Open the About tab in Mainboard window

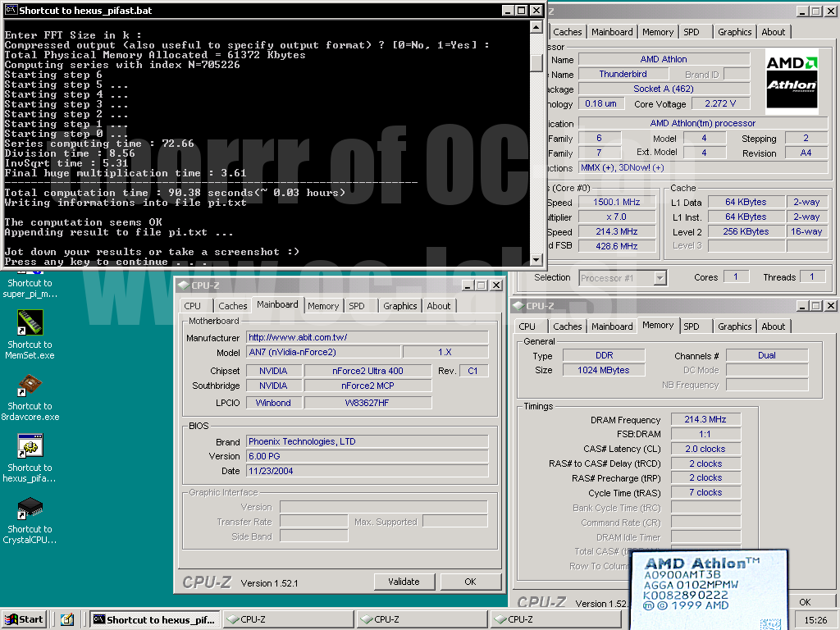(x=439, y=306)
